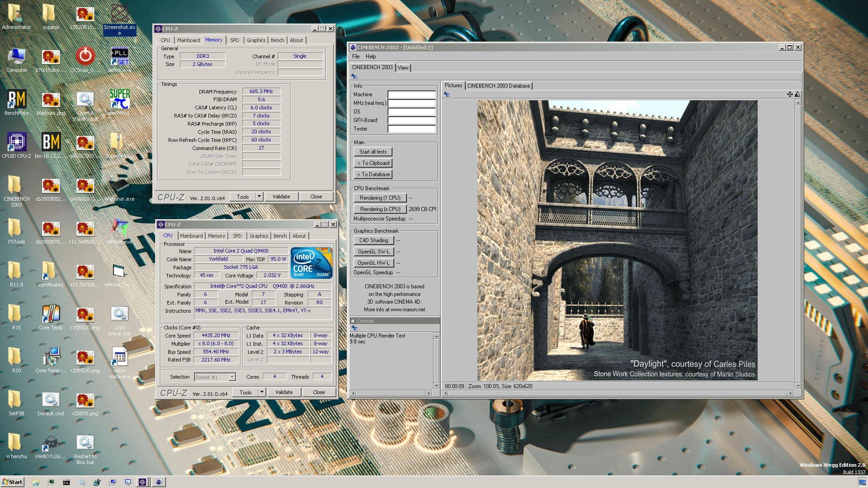The width and height of the screenshot is (868, 488).
Task: Open the Administrator folder icon
Action: (x=17, y=17)
